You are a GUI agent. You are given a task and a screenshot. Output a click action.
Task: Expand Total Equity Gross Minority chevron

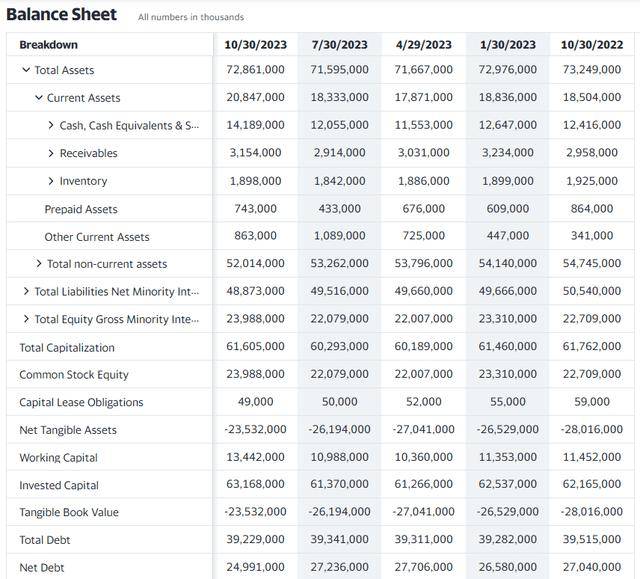pyautogui.click(x=26, y=319)
